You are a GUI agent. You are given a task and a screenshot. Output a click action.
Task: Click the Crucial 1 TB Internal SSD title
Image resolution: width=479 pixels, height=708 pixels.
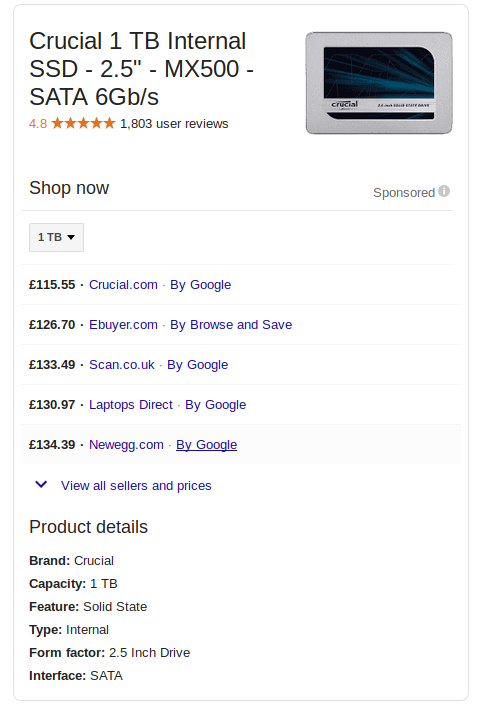[141, 69]
